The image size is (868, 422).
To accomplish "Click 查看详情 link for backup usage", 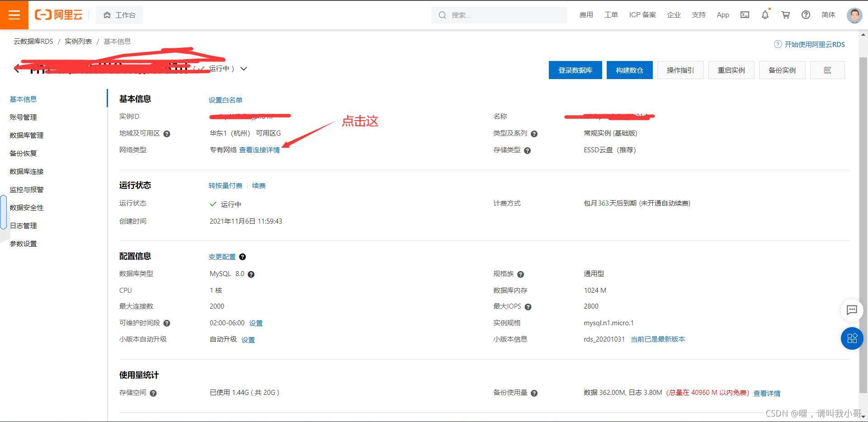I will (767, 394).
